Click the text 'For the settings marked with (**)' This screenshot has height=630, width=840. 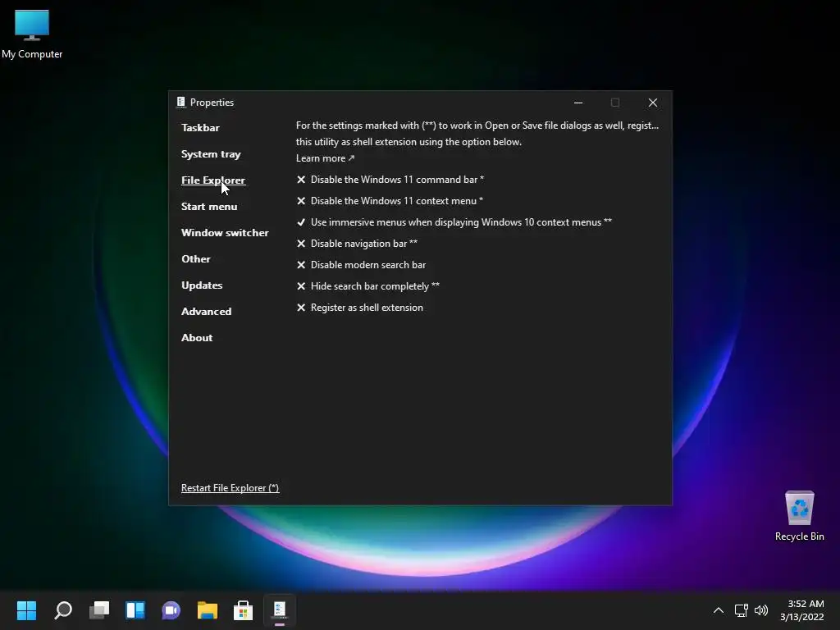(x=366, y=126)
